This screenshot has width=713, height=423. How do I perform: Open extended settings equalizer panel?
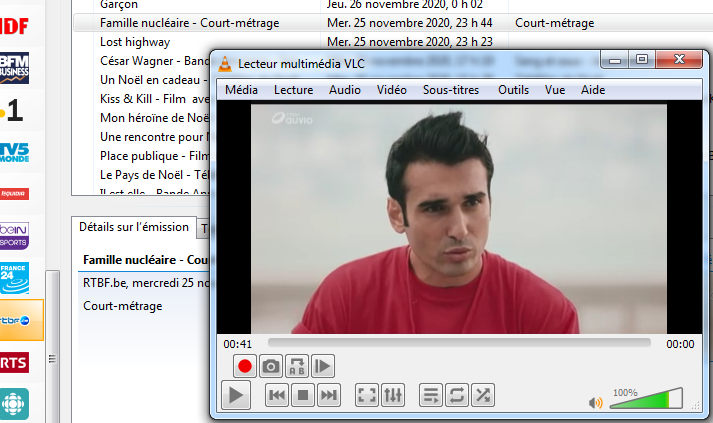pyautogui.click(x=393, y=396)
